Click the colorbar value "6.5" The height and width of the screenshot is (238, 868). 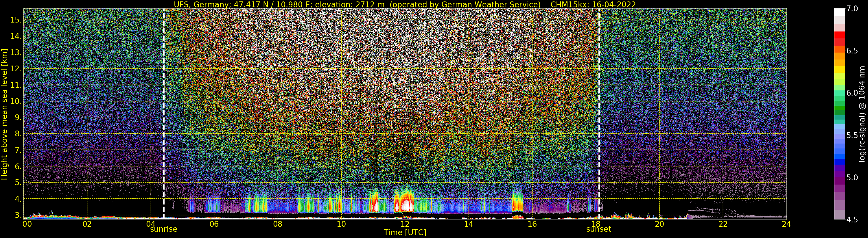(x=852, y=51)
